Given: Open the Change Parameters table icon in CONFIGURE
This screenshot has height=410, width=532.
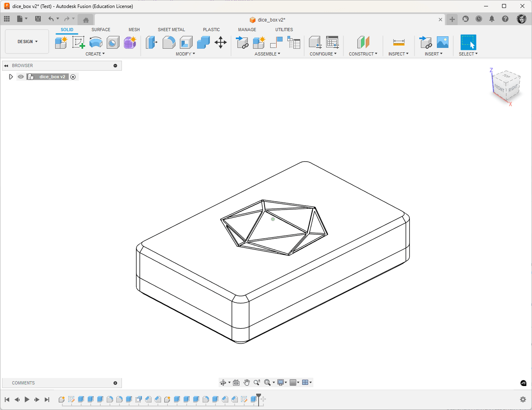Looking at the screenshot, I should tap(332, 42).
